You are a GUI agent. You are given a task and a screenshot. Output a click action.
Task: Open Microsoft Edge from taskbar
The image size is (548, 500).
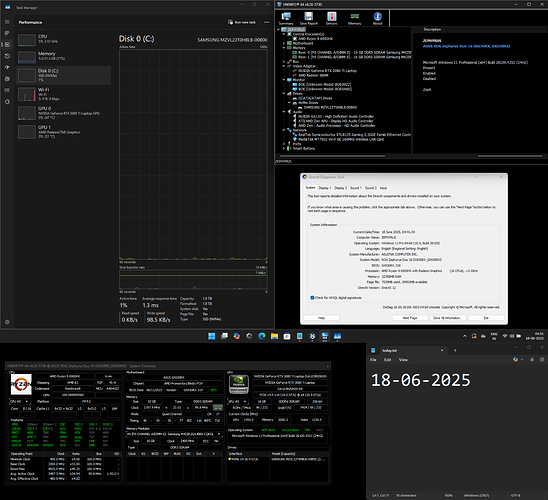tap(262, 336)
